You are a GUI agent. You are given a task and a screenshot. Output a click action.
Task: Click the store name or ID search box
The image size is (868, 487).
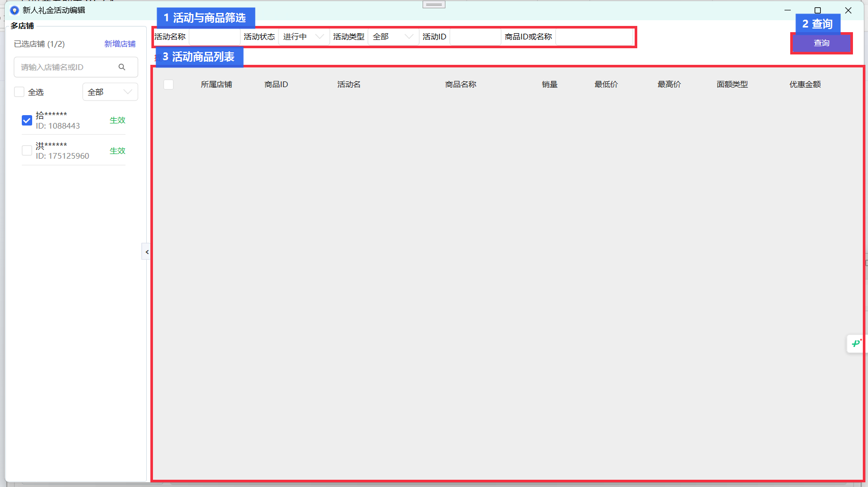pos(76,67)
